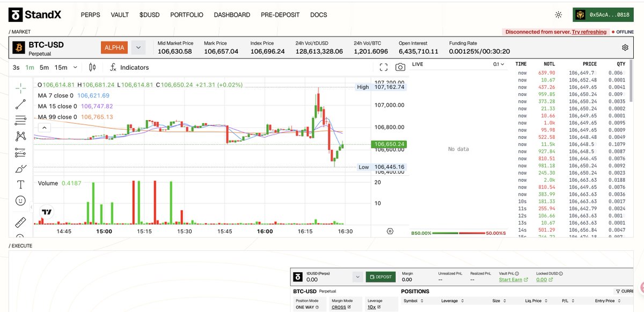
Task: Open the tDUSD (Perps) account dropdown
Action: (x=358, y=277)
